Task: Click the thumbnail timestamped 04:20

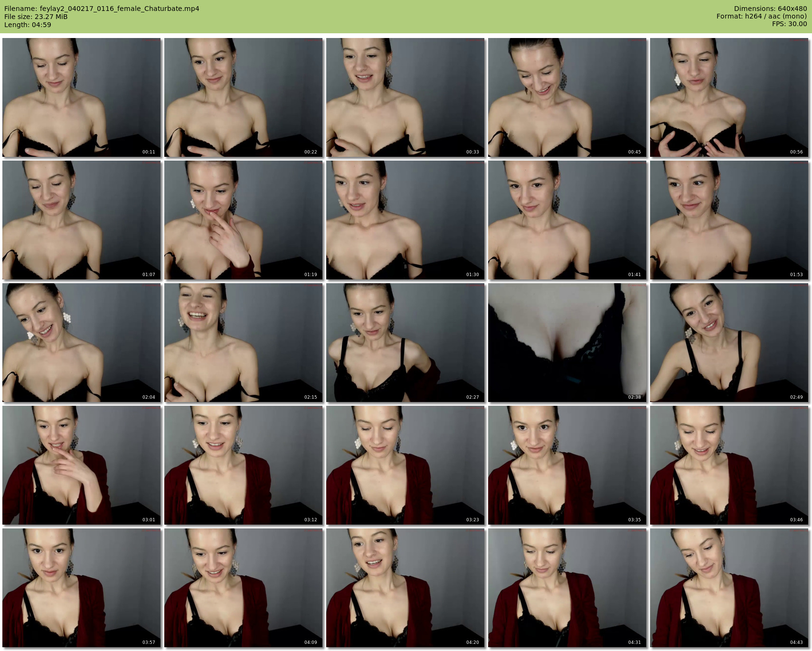Action: (x=406, y=588)
